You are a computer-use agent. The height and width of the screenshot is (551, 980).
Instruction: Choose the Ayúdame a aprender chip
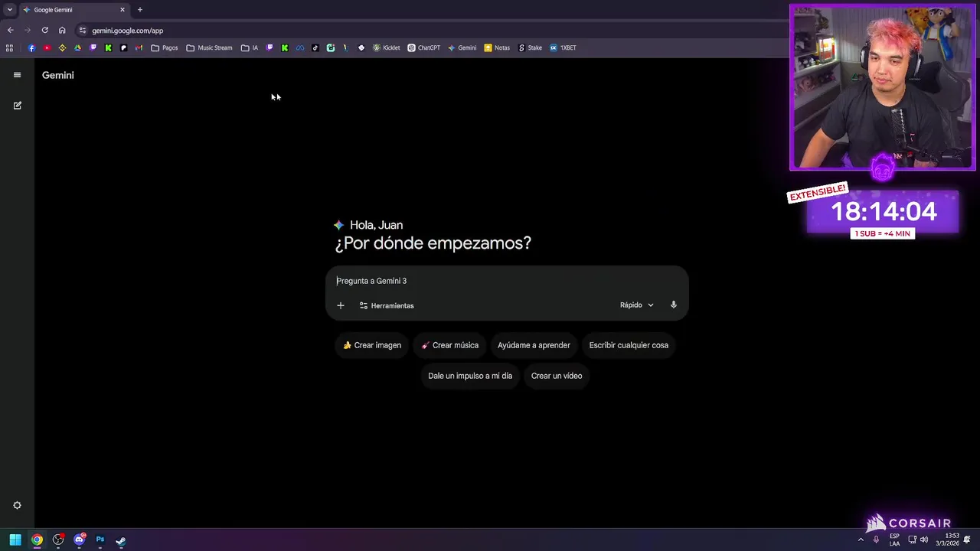(534, 345)
